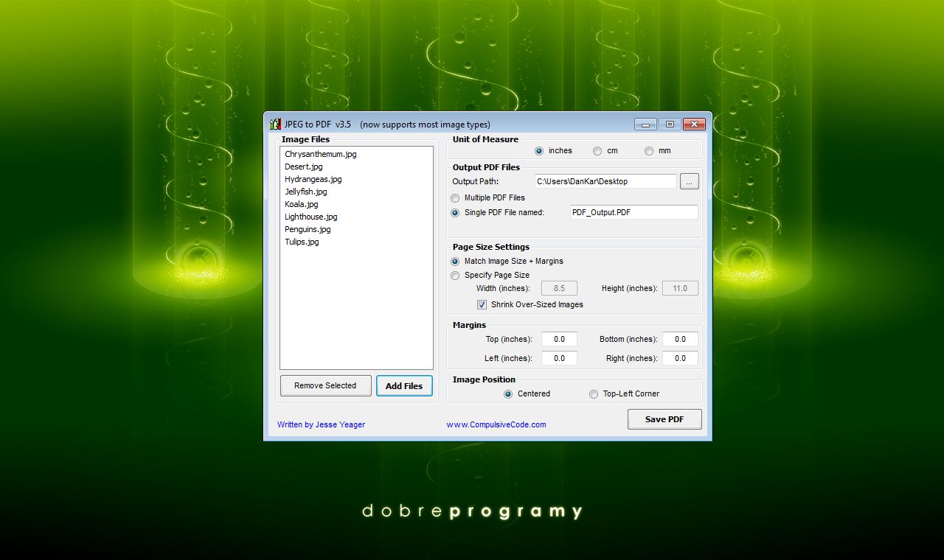Click the Add Files button
This screenshot has height=560, width=944.
point(404,385)
